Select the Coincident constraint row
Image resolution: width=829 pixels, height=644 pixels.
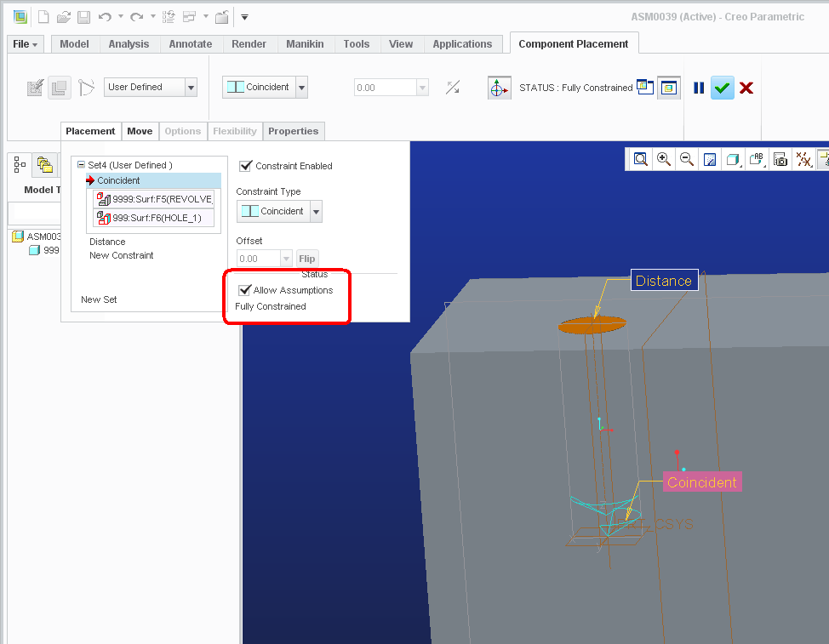[x=153, y=180]
